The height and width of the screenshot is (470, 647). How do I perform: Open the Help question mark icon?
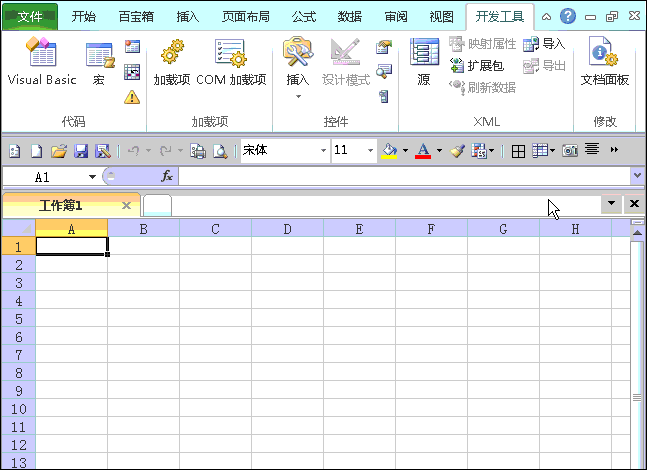(x=568, y=17)
